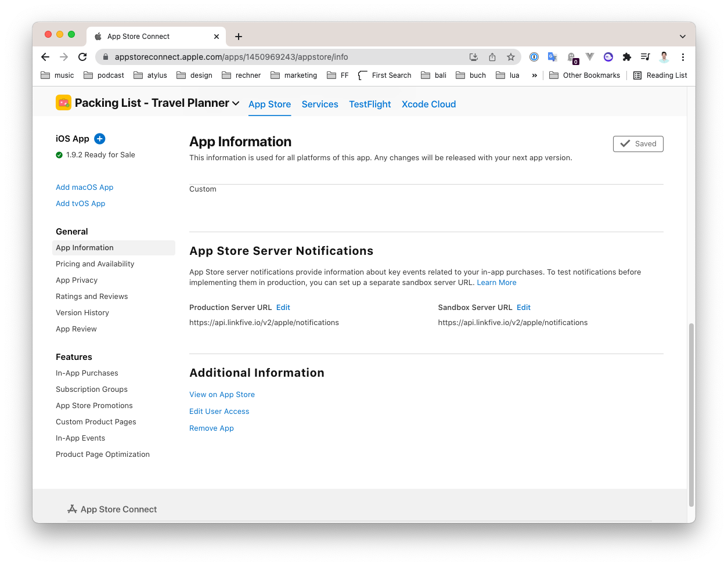The height and width of the screenshot is (566, 728).
Task: Go back with browser back arrow
Action: tap(45, 57)
